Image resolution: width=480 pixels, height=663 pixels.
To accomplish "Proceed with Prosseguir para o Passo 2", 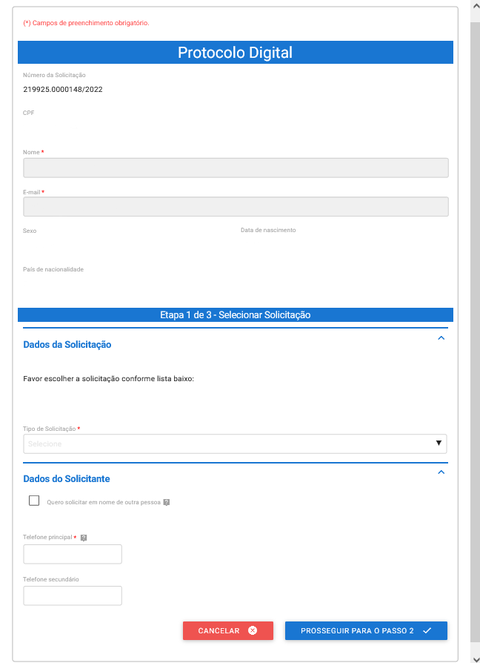I will 366,630.
